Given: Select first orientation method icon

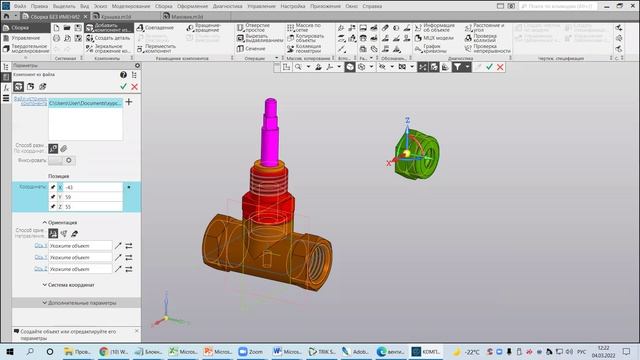Looking at the screenshot, I should 53,233.
